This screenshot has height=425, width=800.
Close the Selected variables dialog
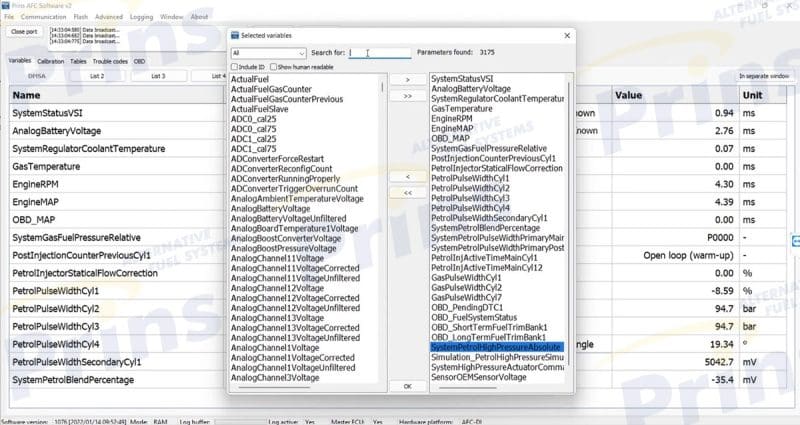click(566, 35)
